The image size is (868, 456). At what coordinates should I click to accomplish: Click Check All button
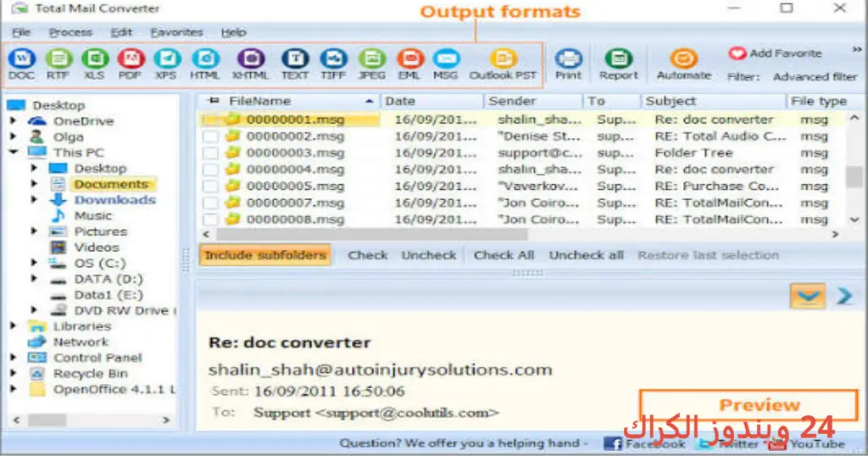coord(504,255)
